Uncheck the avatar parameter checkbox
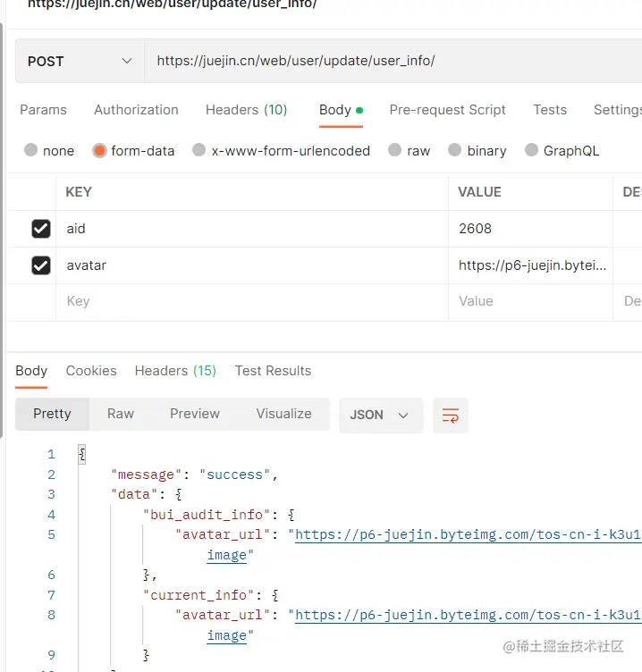642x672 pixels. [x=41, y=265]
